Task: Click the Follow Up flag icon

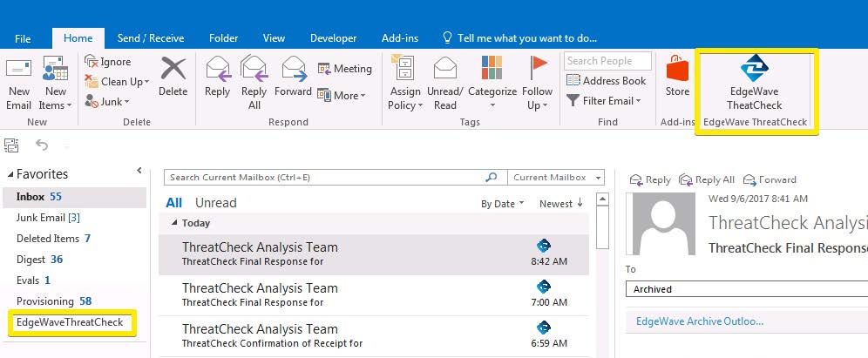Action: tap(538, 67)
